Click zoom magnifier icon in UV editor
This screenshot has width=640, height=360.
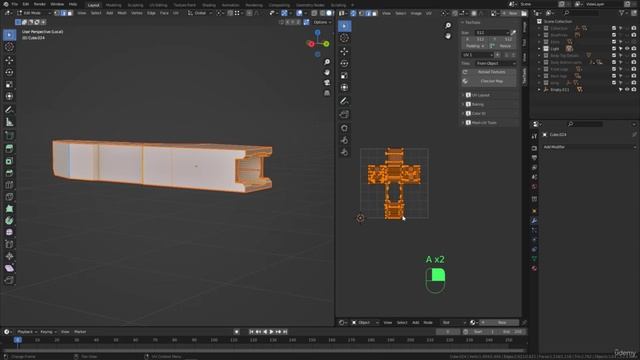[x=448, y=25]
